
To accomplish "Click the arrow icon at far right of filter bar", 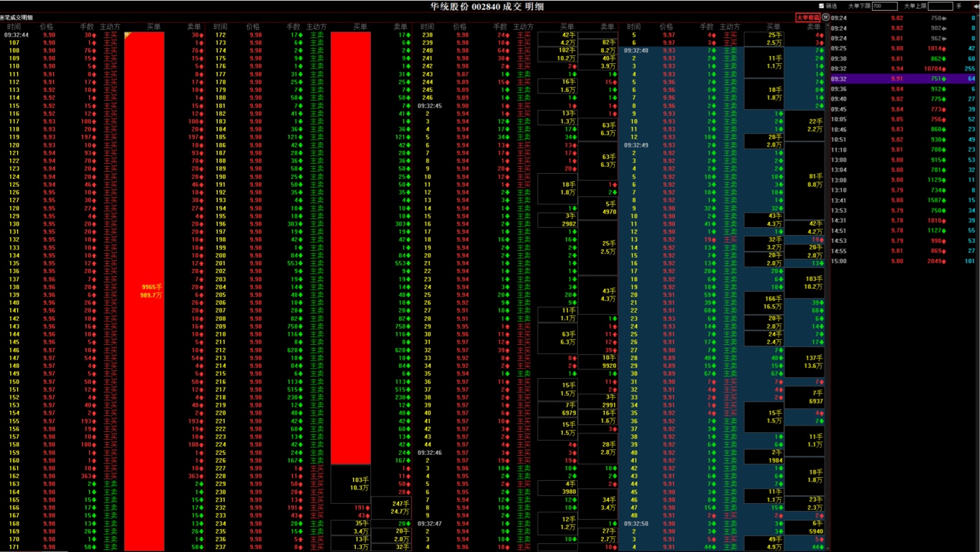I will pyautogui.click(x=975, y=6).
